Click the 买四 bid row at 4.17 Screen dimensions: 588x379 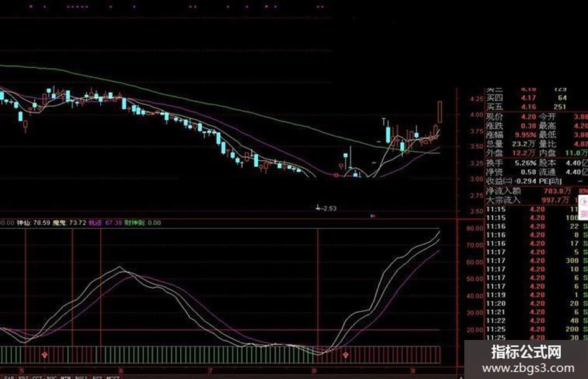[537, 98]
